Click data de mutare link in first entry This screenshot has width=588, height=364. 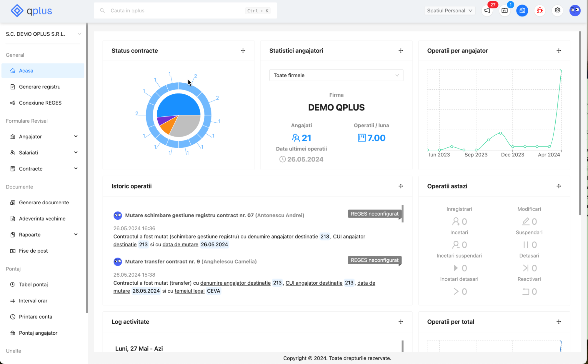180,245
